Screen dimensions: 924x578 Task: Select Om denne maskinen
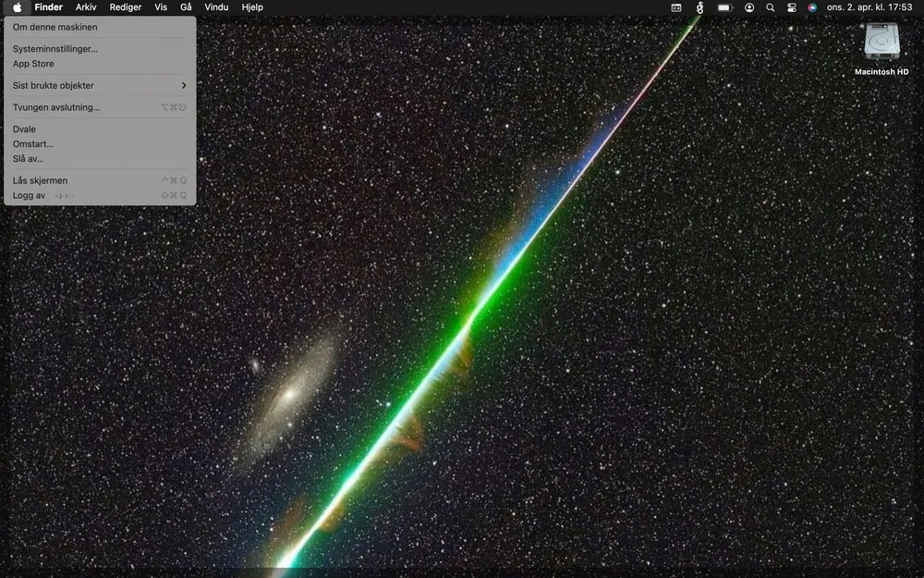(55, 28)
